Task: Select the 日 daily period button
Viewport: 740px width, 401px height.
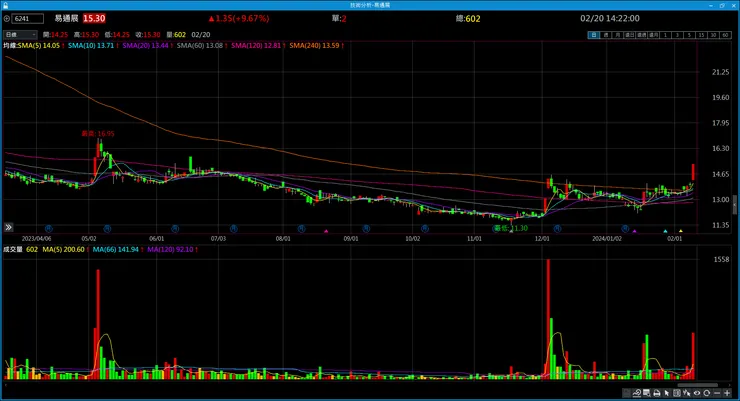Action: pyautogui.click(x=594, y=35)
